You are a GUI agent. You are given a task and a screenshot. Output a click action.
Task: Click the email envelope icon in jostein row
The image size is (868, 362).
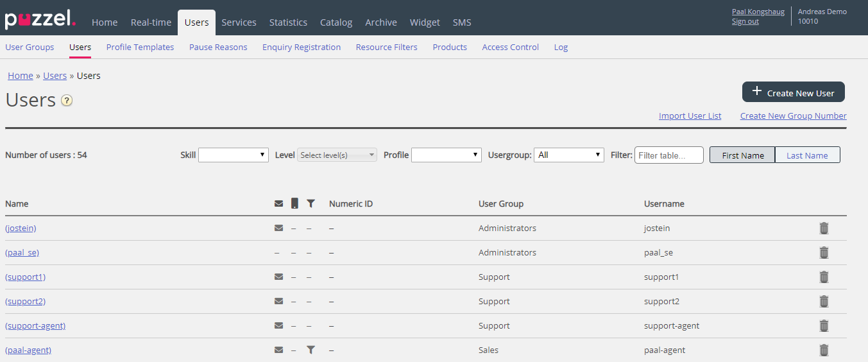point(278,228)
